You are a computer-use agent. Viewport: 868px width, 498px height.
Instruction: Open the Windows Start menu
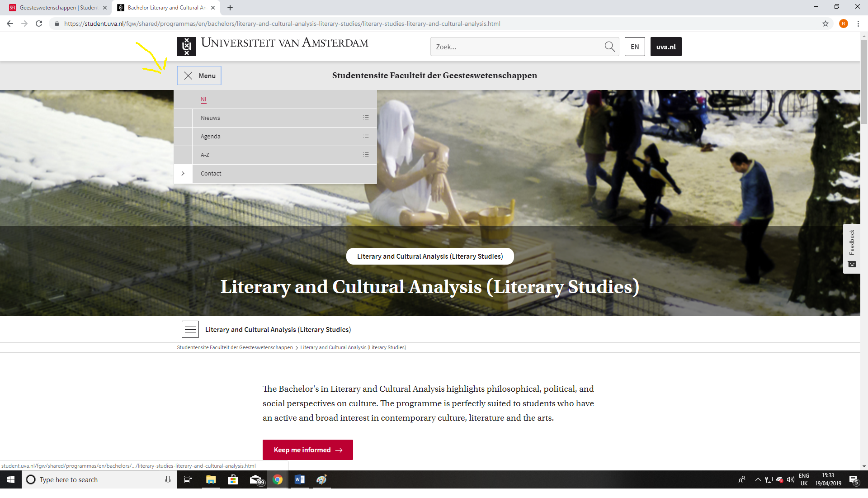[x=11, y=479]
